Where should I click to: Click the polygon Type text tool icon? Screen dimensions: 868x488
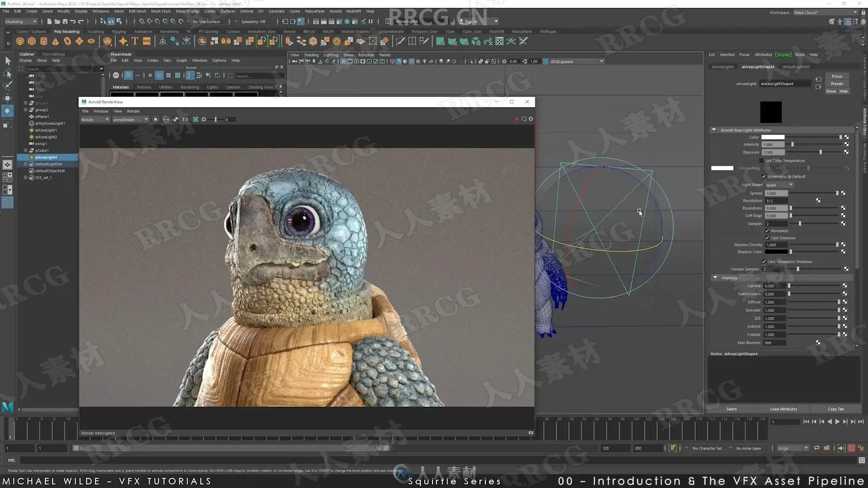click(135, 42)
